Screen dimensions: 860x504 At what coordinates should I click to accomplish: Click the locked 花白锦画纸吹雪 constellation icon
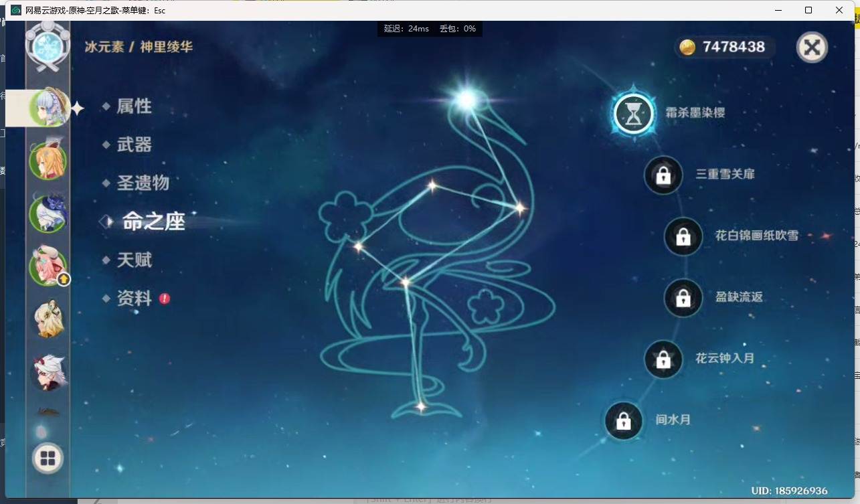coord(683,237)
